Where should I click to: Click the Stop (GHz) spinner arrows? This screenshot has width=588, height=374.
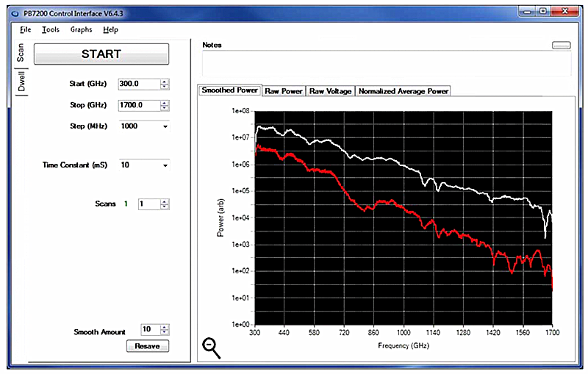(x=165, y=105)
